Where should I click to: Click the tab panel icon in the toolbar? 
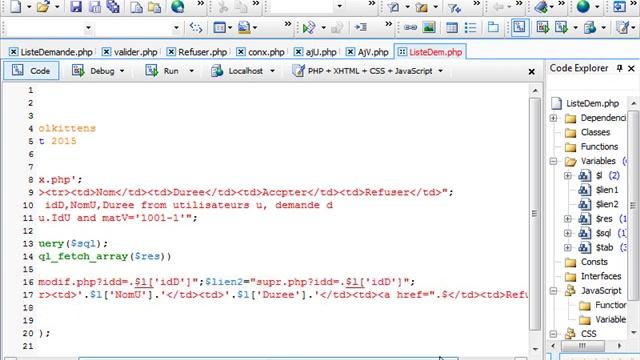(x=493, y=27)
